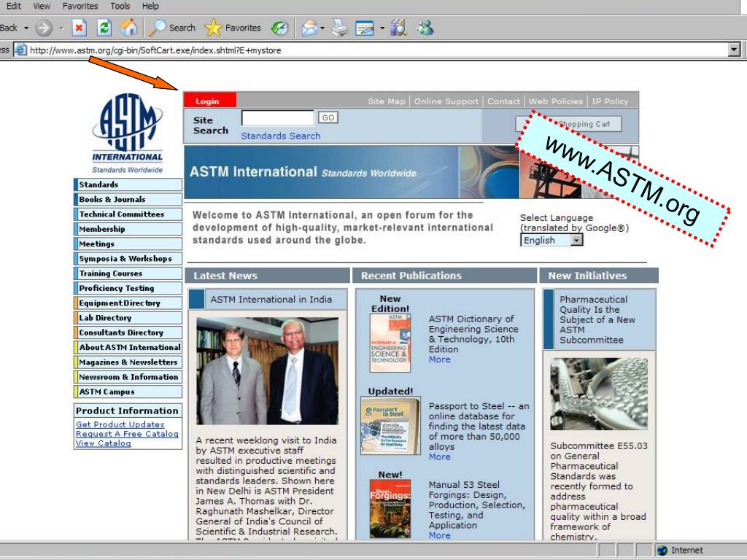Follow the Standards Search link
The height and width of the screenshot is (560, 747).
click(x=281, y=136)
